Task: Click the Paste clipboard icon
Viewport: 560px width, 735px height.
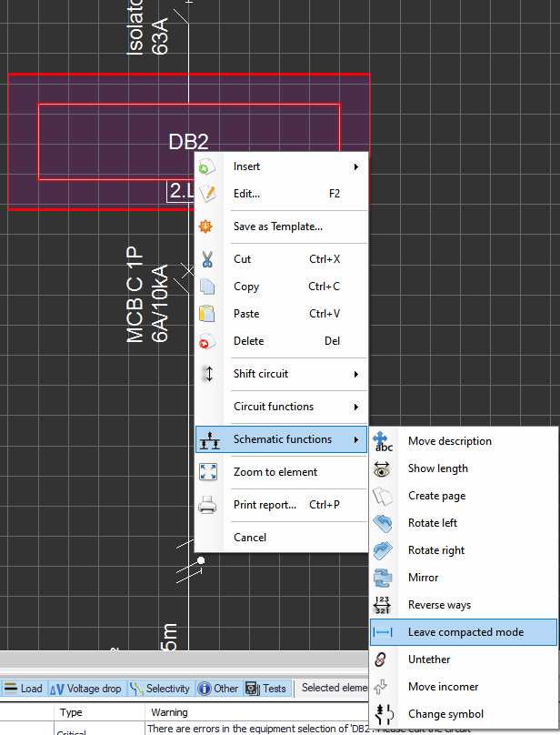Action: coord(206,314)
